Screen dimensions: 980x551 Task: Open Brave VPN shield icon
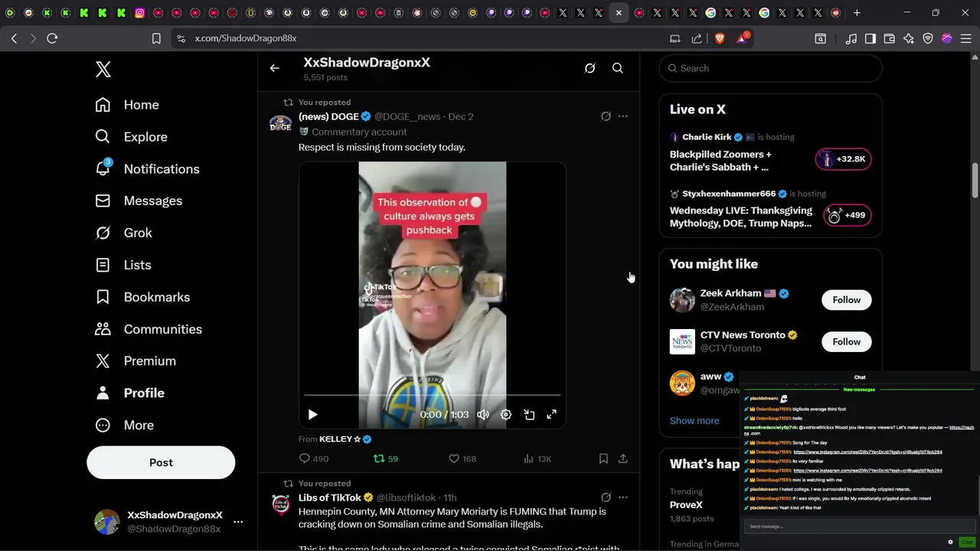(x=928, y=38)
